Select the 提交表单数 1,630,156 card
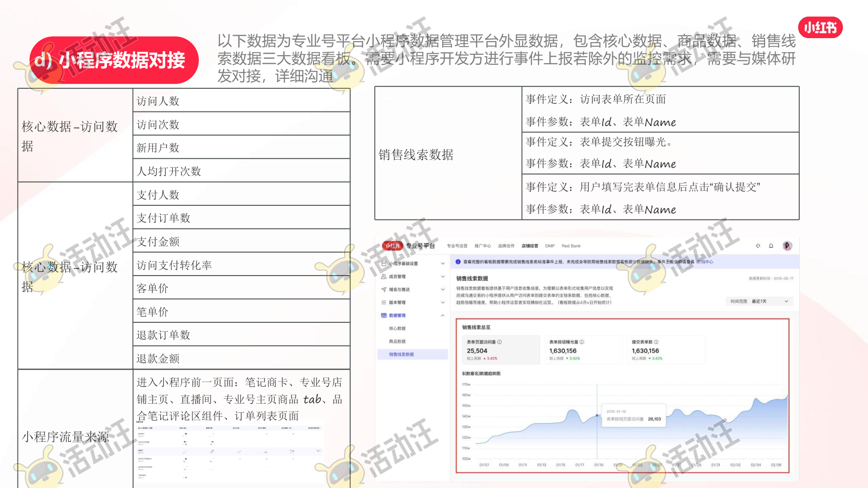This screenshot has height=488, width=868. point(666,350)
